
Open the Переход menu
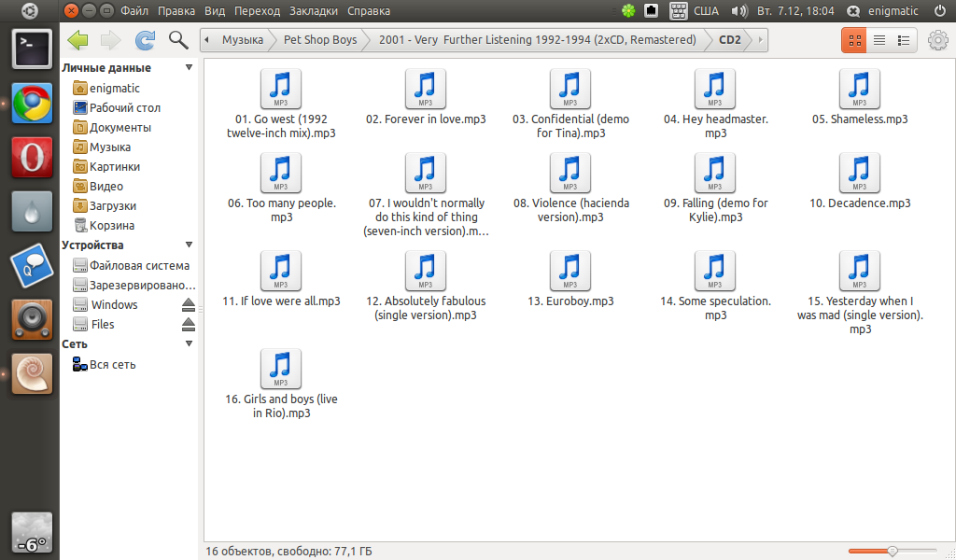click(258, 11)
